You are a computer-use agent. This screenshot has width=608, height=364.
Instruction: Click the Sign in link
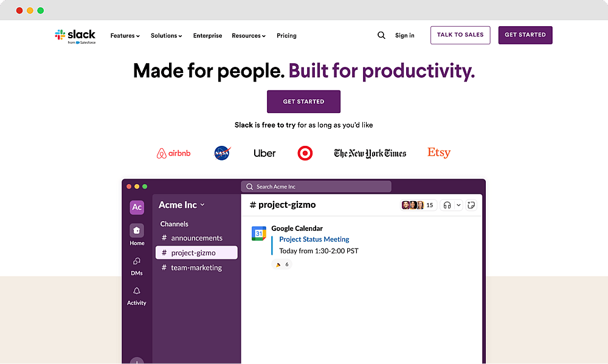coord(404,35)
